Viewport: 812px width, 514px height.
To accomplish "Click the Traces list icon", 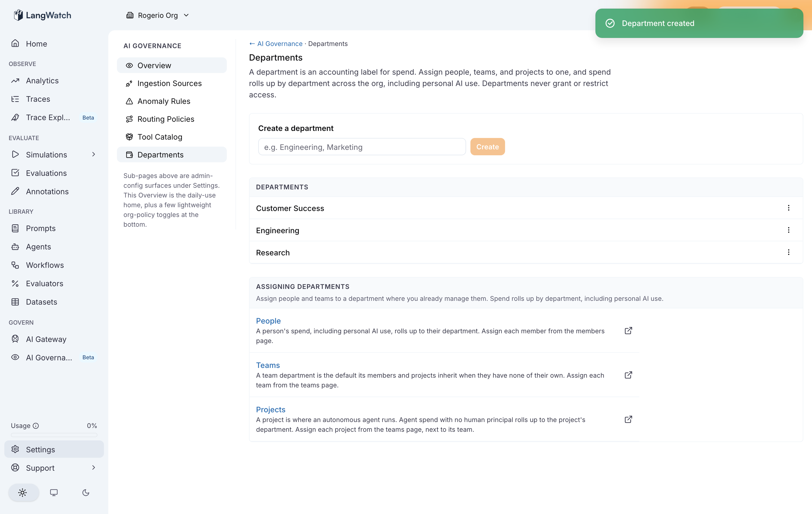I will pyautogui.click(x=15, y=99).
